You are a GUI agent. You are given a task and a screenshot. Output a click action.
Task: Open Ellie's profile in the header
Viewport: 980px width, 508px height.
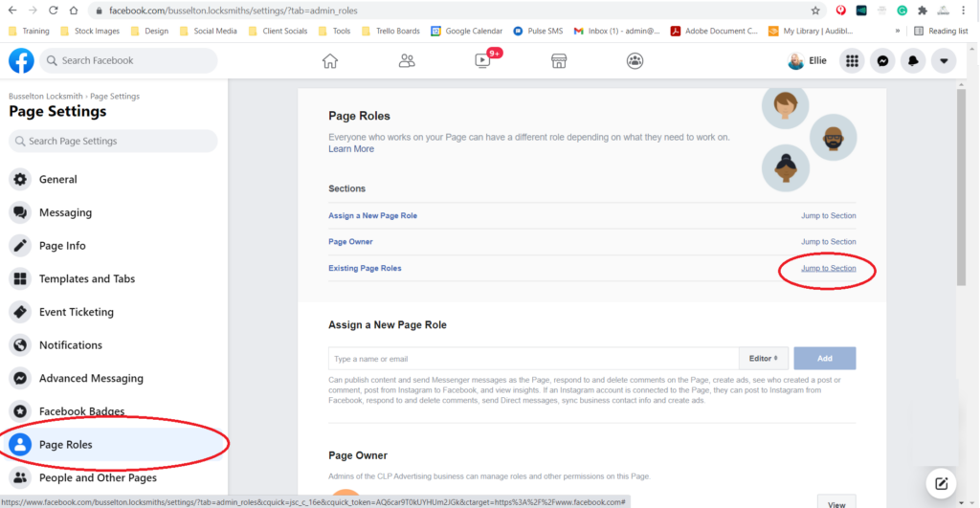coord(808,60)
